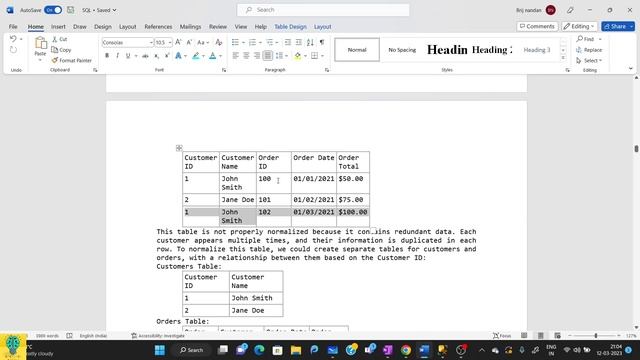Shrink font size icon
The height and width of the screenshot is (360, 640).
pos(189,42)
